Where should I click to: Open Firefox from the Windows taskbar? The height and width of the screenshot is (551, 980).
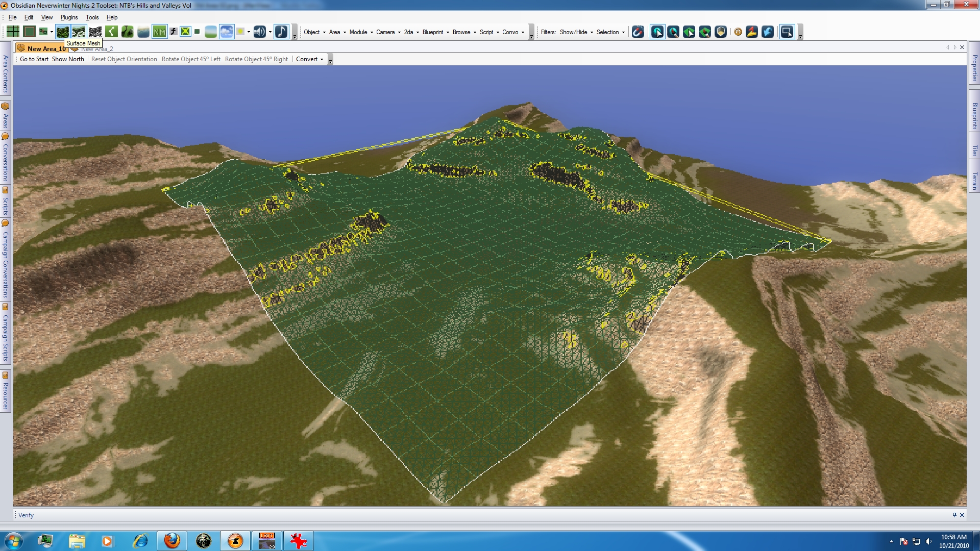(172, 540)
